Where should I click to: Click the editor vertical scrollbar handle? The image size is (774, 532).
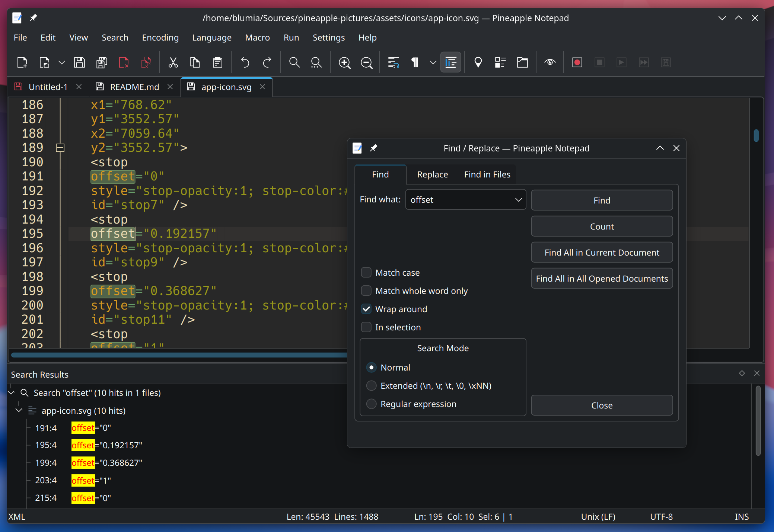point(756,135)
